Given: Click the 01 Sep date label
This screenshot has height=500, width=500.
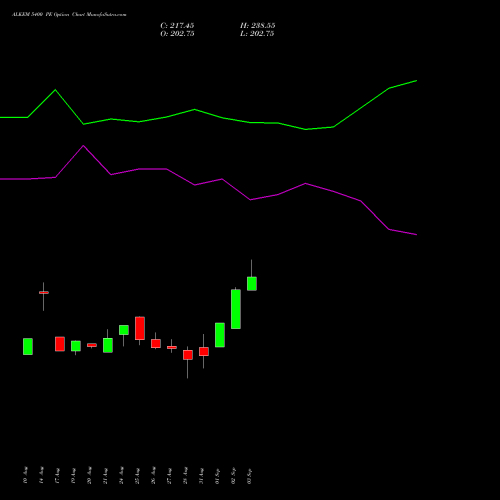Looking at the screenshot, I should tap(217, 476).
